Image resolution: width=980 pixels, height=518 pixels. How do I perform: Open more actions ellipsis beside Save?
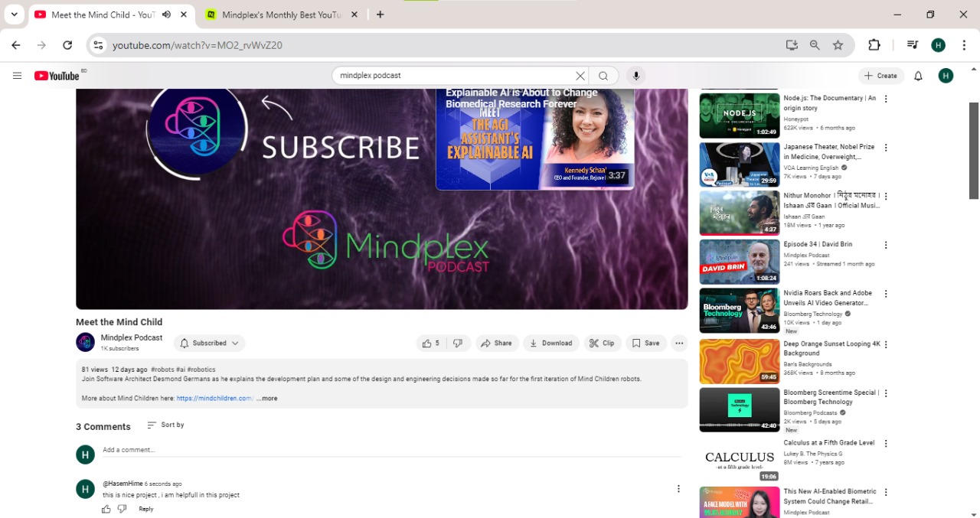679,344
